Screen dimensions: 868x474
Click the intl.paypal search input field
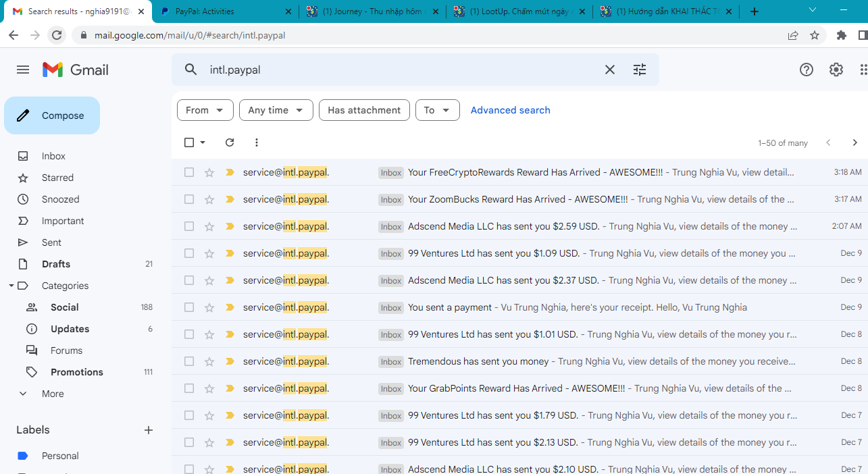[x=403, y=70]
